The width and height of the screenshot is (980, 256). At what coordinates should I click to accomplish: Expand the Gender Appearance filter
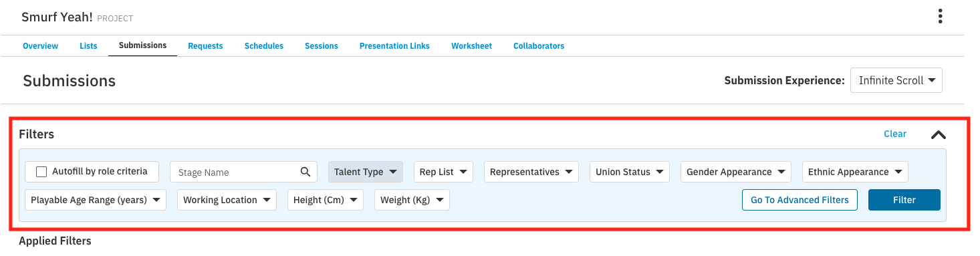736,172
